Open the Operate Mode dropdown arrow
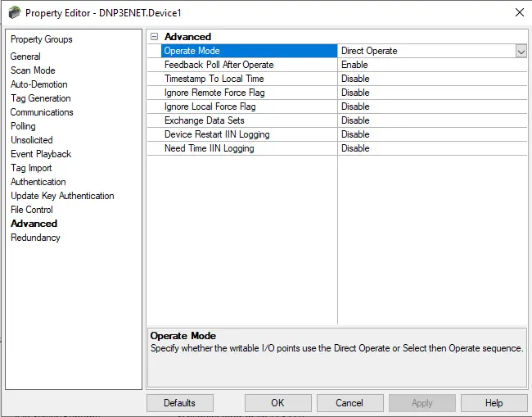532x417 pixels. click(x=521, y=52)
